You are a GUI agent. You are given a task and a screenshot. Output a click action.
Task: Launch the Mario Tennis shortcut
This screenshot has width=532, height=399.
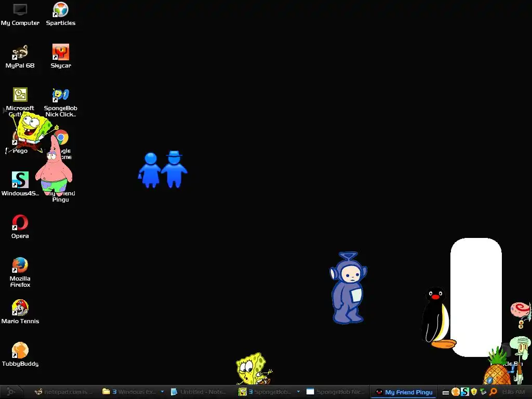tap(20, 312)
